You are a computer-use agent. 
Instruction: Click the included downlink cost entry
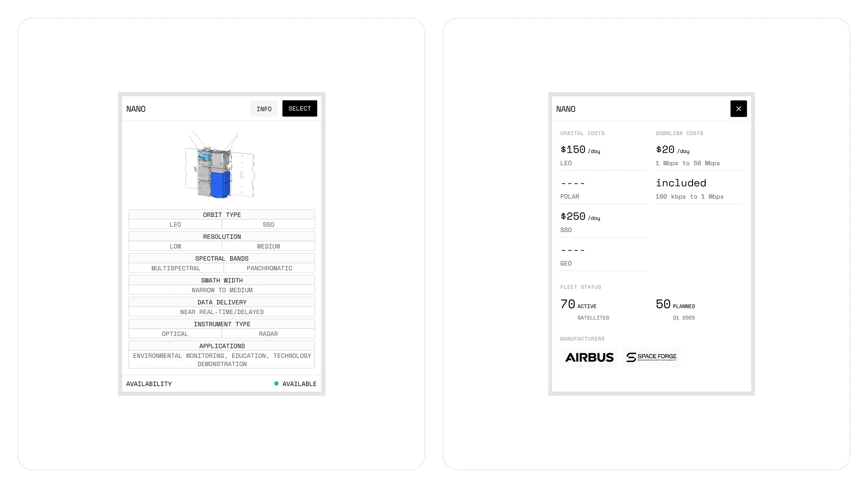680,183
